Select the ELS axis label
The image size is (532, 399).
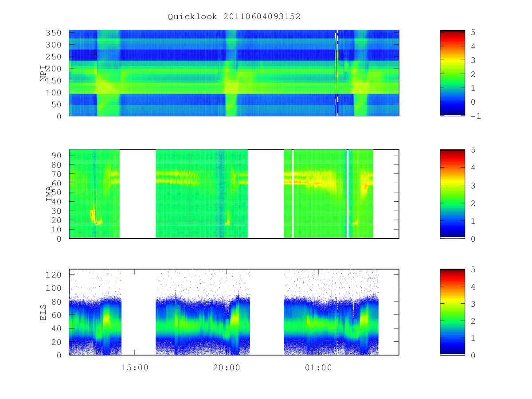pyautogui.click(x=43, y=312)
